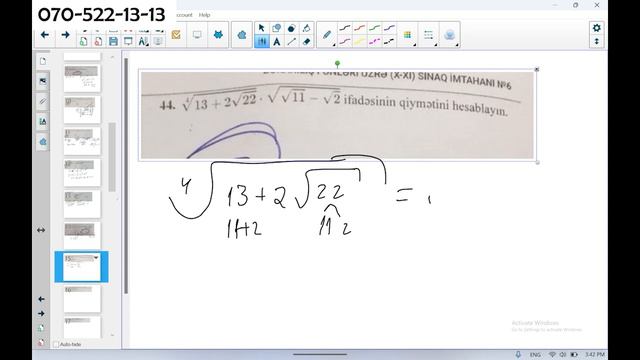Toggle the Auto-hide checkbox
This screenshot has width=640, height=360.
coord(56,344)
